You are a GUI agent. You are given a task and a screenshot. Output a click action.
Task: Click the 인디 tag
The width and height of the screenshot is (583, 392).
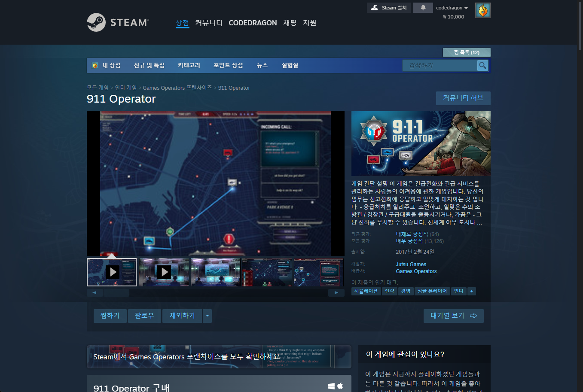point(459,291)
